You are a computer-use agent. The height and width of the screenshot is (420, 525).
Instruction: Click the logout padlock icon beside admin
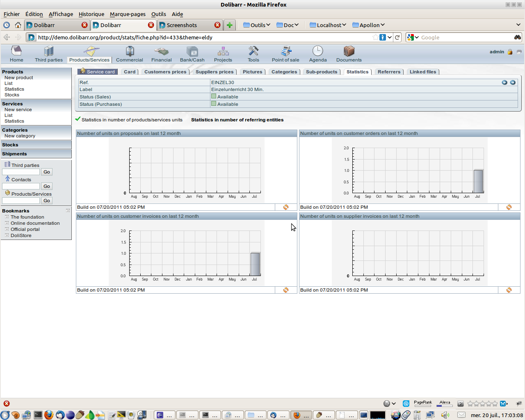pyautogui.click(x=510, y=52)
